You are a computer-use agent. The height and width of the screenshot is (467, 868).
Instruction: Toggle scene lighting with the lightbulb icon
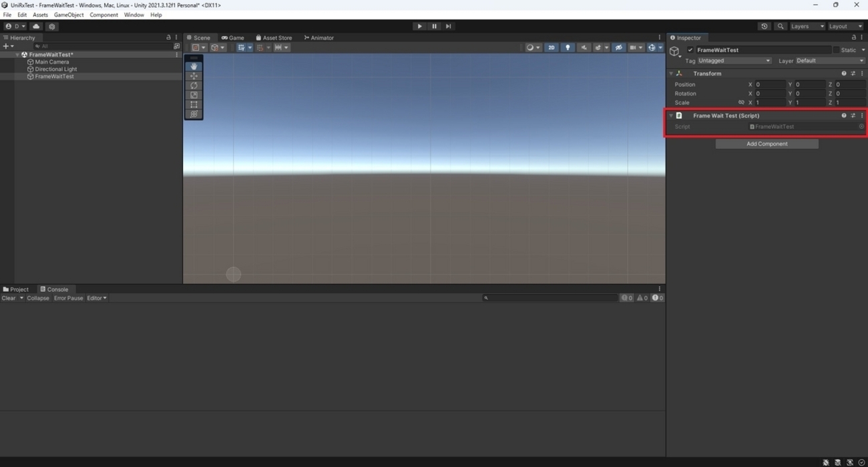point(568,47)
